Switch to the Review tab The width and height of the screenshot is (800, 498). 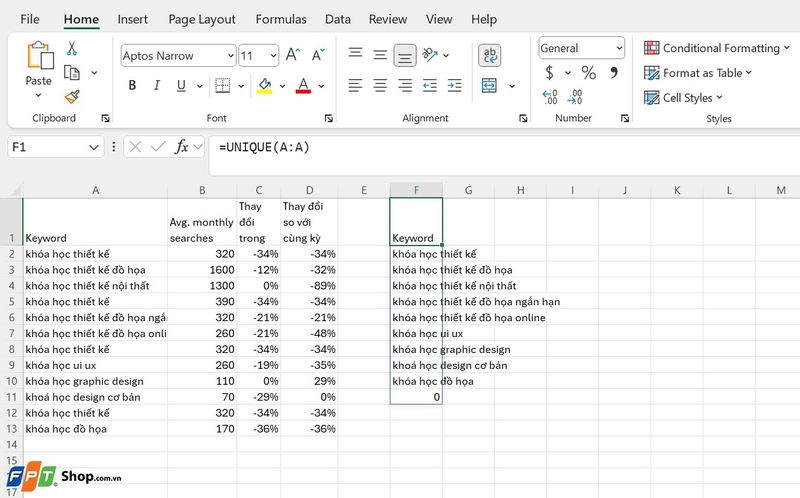(388, 19)
